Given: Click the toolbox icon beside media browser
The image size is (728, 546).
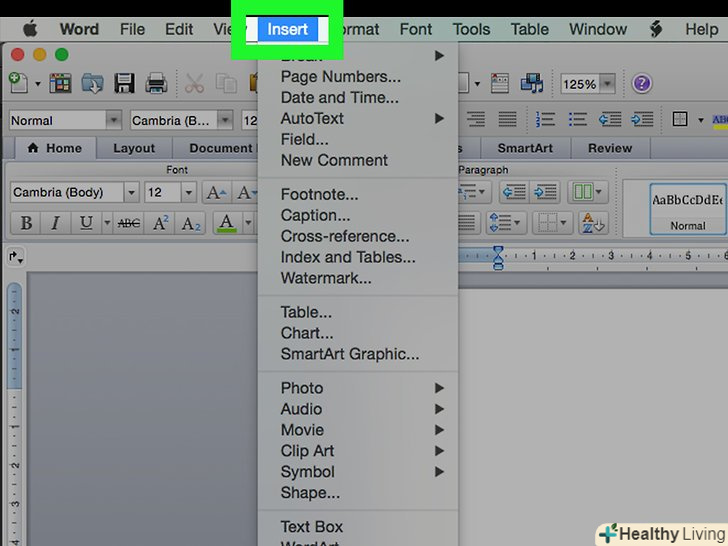Looking at the screenshot, I should [500, 83].
